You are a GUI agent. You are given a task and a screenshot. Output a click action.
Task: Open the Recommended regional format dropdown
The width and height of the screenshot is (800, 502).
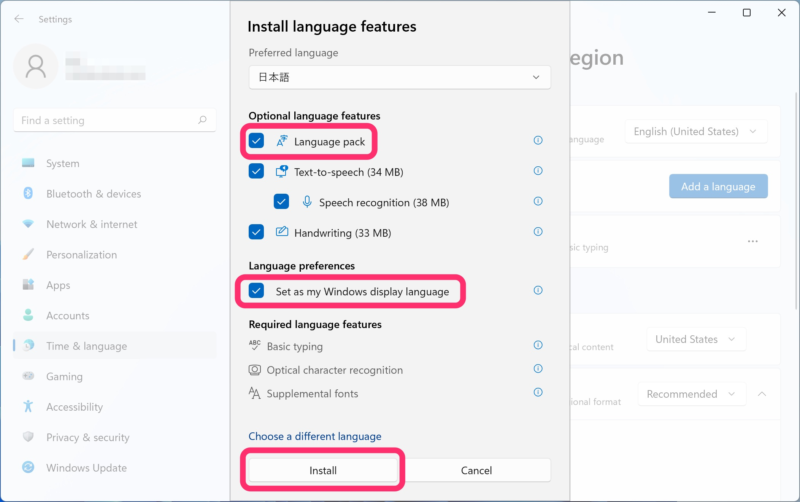tap(692, 394)
